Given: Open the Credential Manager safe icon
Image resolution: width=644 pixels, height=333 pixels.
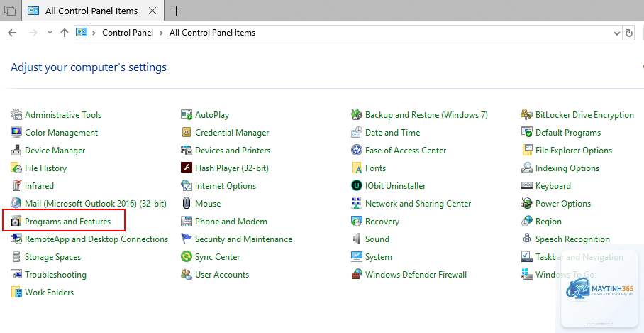Looking at the screenshot, I should tap(187, 132).
